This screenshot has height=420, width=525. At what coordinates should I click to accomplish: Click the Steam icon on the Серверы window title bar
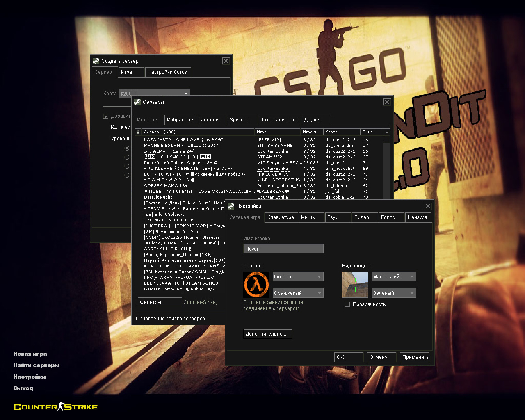[138, 102]
